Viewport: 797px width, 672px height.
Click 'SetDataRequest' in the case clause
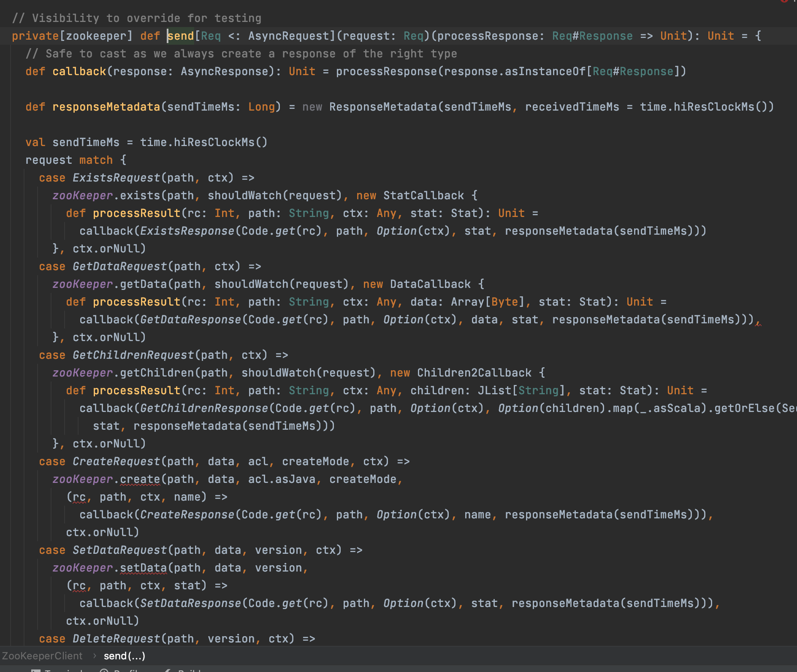click(x=120, y=550)
